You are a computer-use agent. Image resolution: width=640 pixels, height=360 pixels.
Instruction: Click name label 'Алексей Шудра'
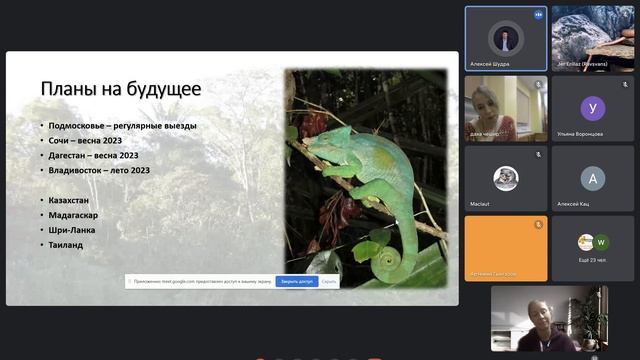pyautogui.click(x=489, y=64)
